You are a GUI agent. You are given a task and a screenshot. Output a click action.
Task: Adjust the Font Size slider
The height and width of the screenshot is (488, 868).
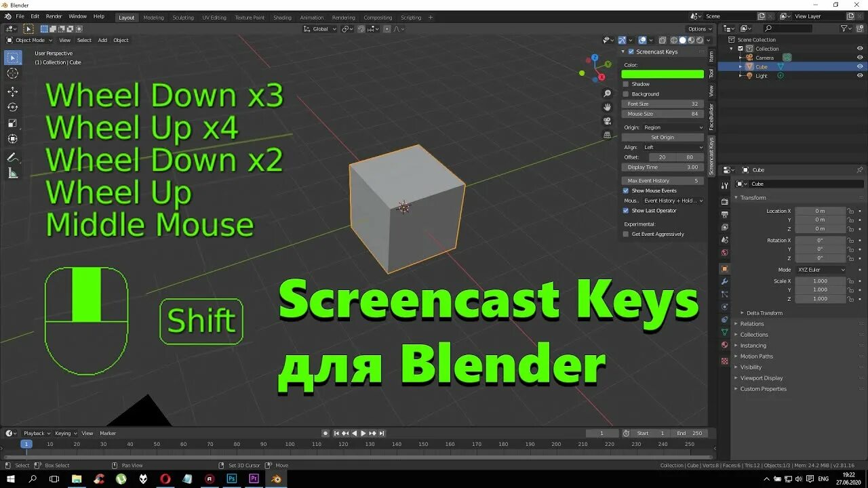(x=663, y=104)
